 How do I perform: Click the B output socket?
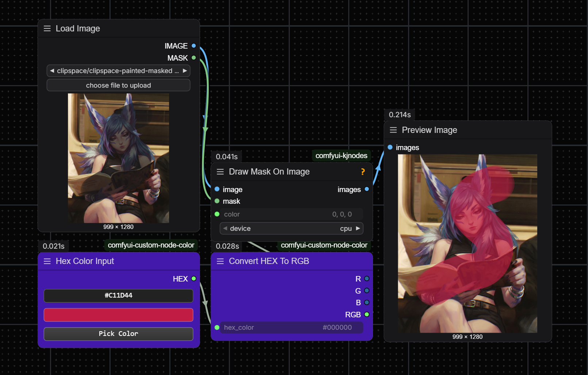tap(367, 302)
